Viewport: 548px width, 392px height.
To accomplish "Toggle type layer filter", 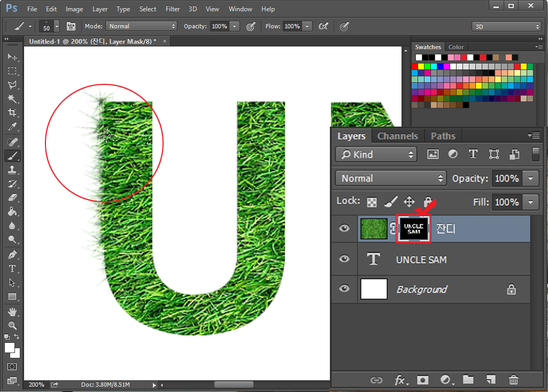I will 473,154.
